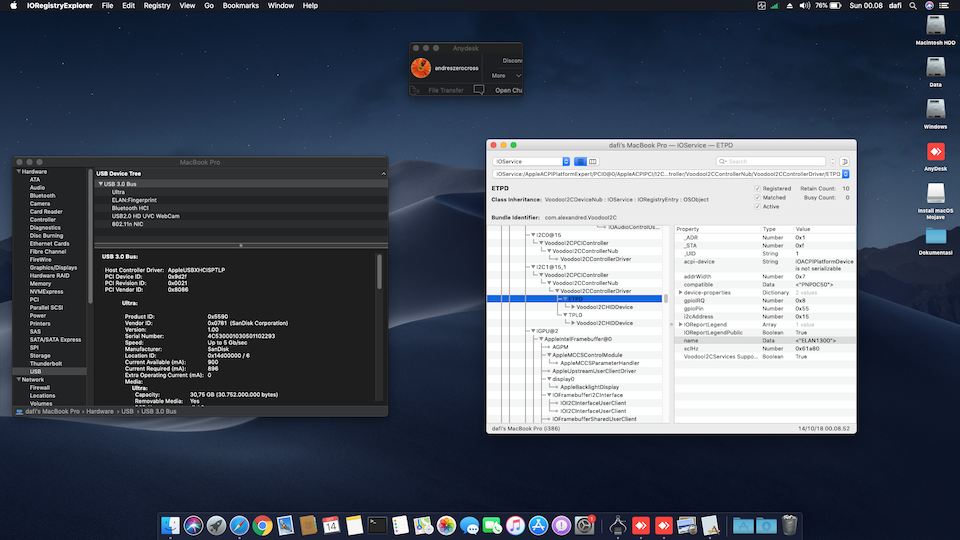Switch to list view in IORegistryExplorer toolbar

point(580,161)
